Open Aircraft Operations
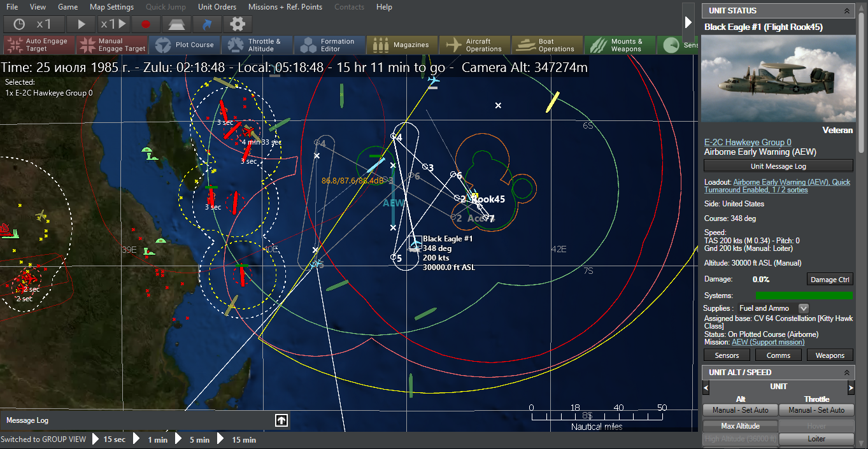The width and height of the screenshot is (868, 449). [475, 45]
